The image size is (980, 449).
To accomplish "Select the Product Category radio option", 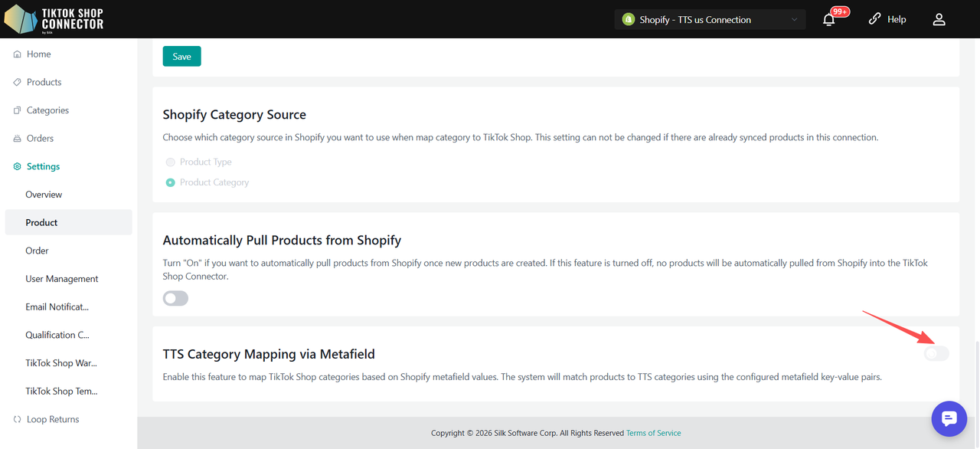I will pyautogui.click(x=171, y=182).
